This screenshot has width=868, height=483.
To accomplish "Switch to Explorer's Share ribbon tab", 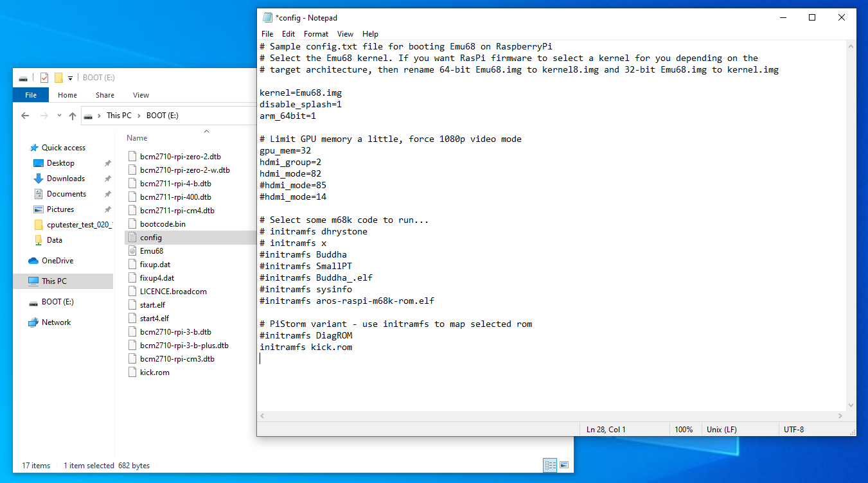I will point(105,95).
